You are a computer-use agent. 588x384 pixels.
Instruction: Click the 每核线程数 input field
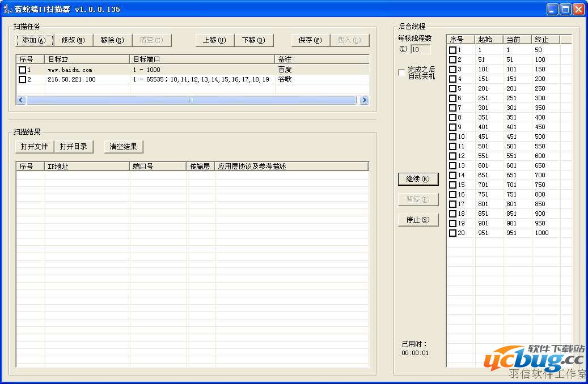420,49
